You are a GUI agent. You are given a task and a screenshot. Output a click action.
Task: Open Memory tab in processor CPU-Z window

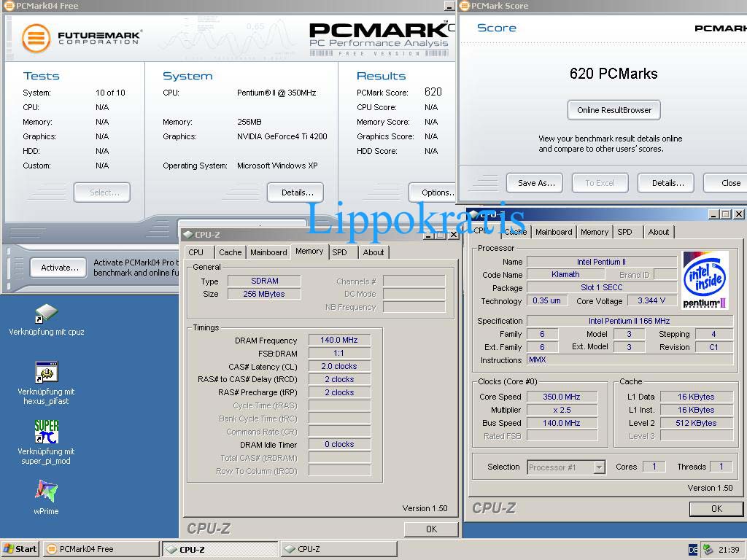[594, 232]
